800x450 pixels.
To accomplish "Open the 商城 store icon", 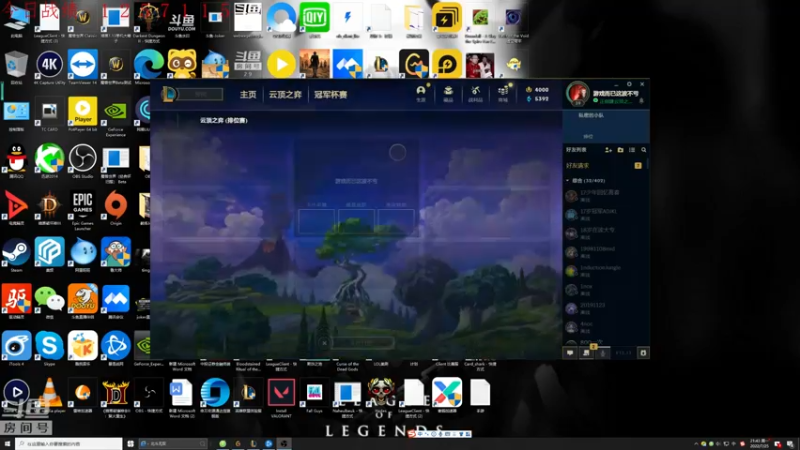I will [x=503, y=93].
